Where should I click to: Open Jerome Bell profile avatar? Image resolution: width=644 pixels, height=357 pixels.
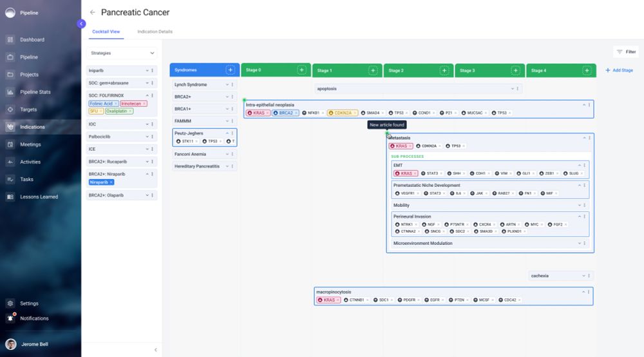tap(11, 344)
